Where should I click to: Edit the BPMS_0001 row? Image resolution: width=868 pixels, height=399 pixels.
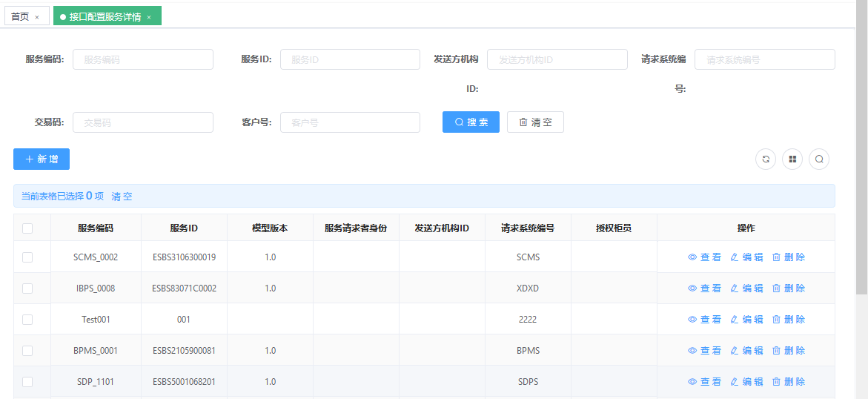[x=746, y=350]
